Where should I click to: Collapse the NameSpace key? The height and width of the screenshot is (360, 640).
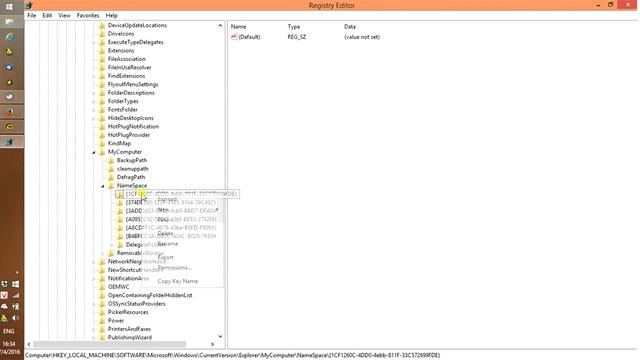pyautogui.click(x=103, y=186)
